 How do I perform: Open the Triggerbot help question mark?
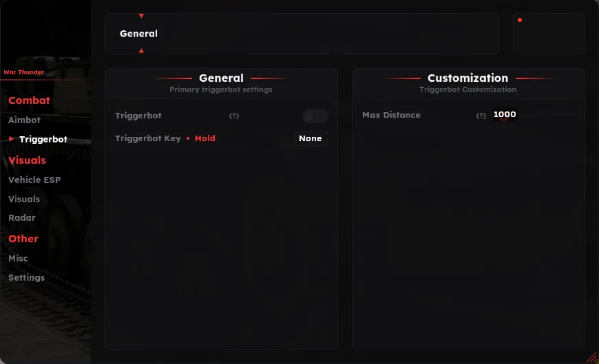click(x=234, y=116)
